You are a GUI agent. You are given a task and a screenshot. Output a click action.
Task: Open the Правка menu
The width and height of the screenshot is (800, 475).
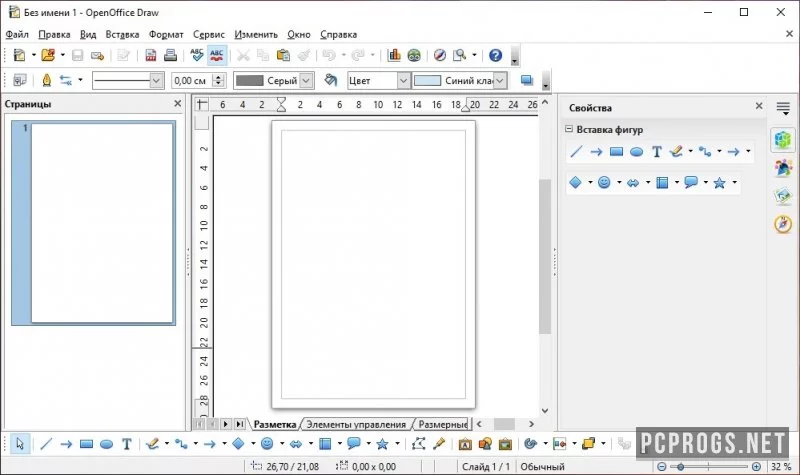[54, 34]
